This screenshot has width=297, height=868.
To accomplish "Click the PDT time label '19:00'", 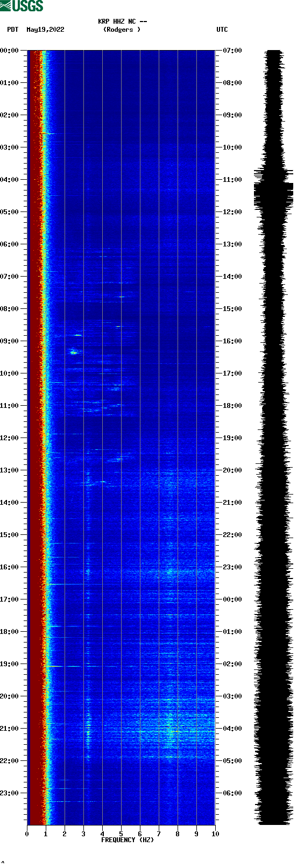I will (x=9, y=664).
